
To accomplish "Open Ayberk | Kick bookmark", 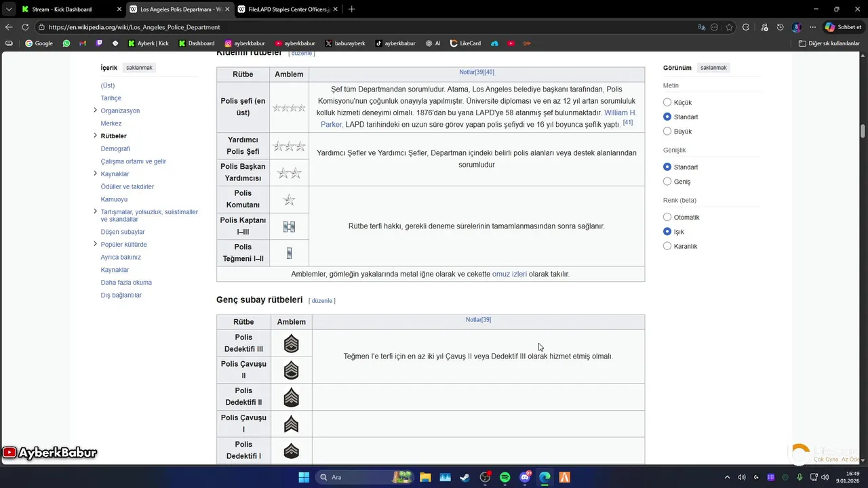I will coord(149,43).
